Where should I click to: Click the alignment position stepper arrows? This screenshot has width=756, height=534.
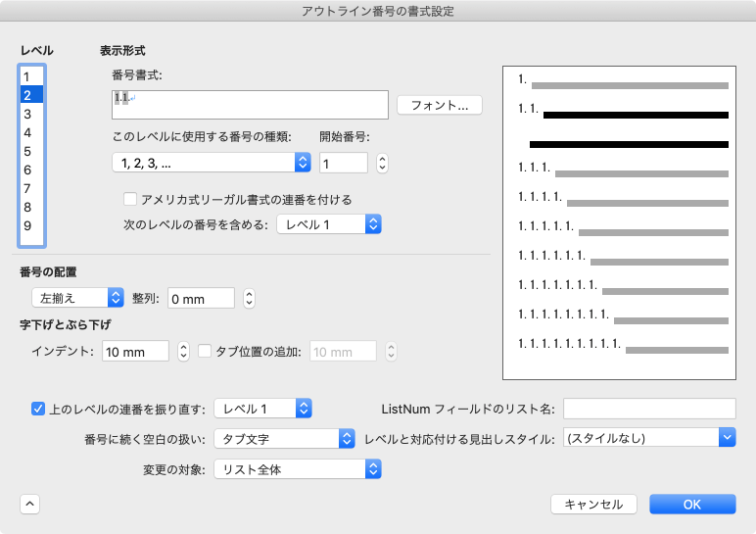(x=250, y=298)
